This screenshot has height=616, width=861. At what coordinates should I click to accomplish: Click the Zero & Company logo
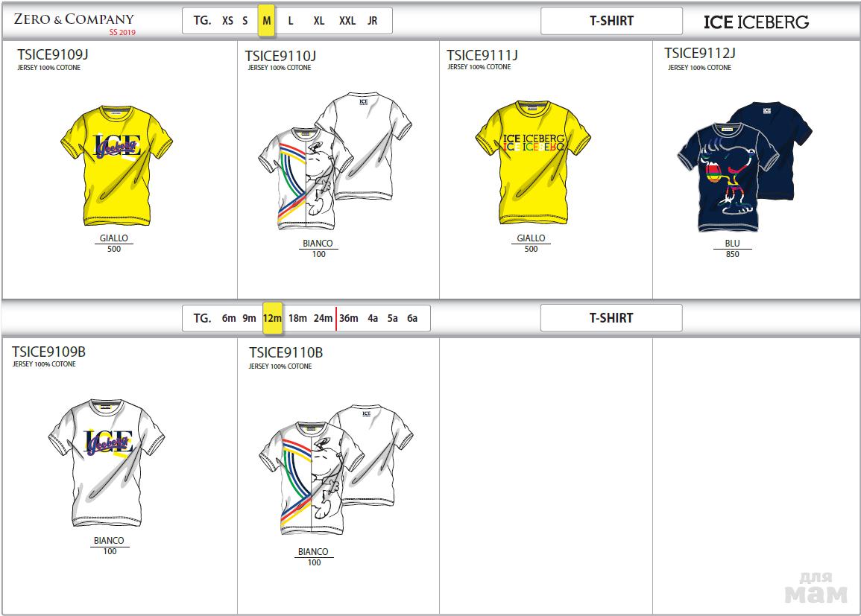pyautogui.click(x=74, y=22)
